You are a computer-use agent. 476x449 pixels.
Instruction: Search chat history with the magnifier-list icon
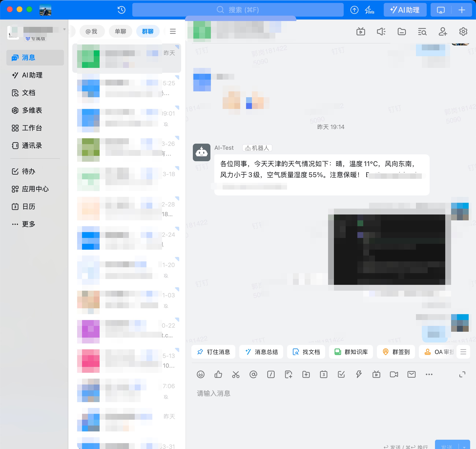pos(422,31)
